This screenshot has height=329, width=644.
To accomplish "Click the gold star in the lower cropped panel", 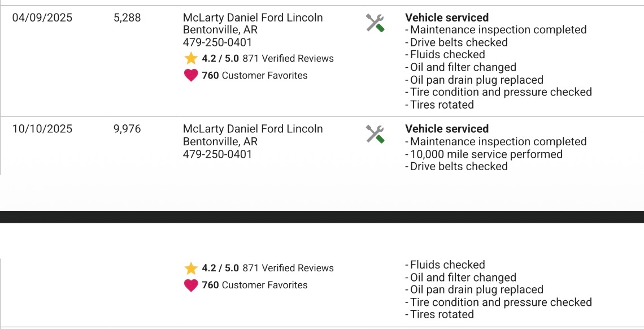I will click(191, 268).
